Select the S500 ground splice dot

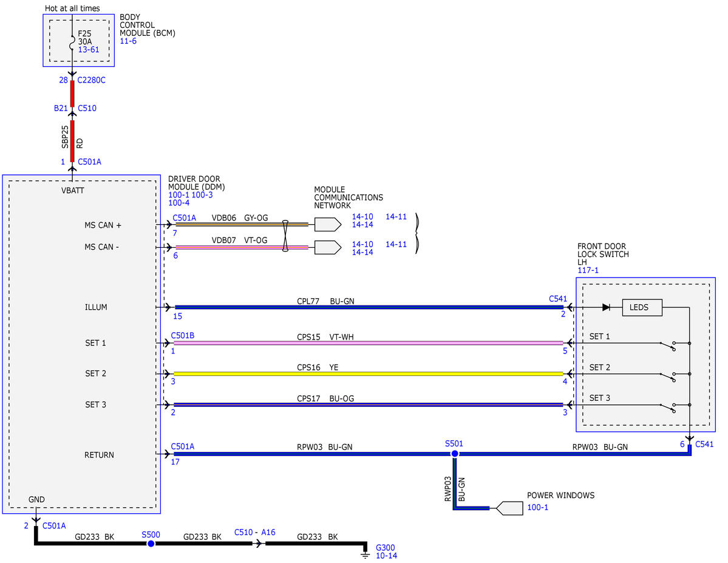[151, 544]
